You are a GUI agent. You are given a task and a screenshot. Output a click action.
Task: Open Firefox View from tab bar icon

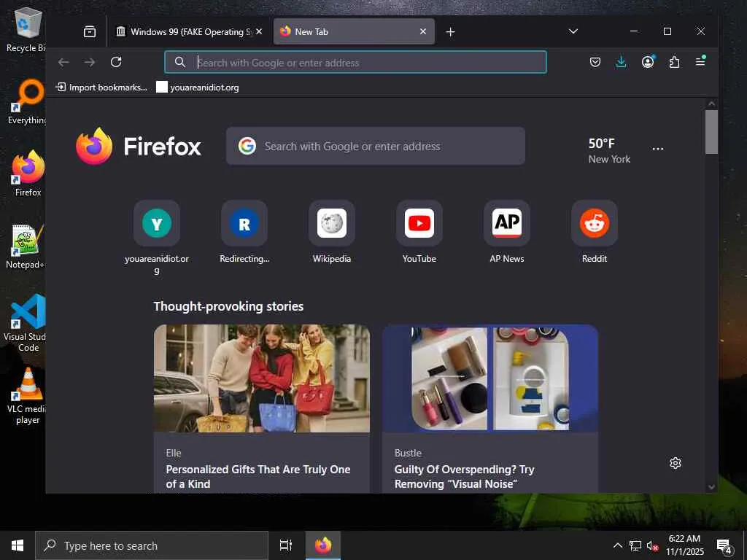click(90, 32)
